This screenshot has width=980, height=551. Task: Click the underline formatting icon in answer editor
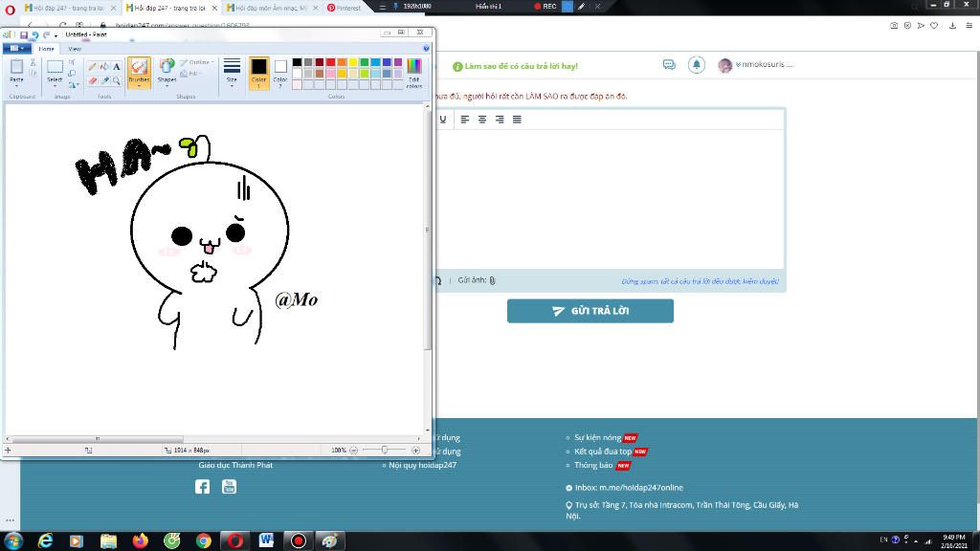(x=442, y=120)
